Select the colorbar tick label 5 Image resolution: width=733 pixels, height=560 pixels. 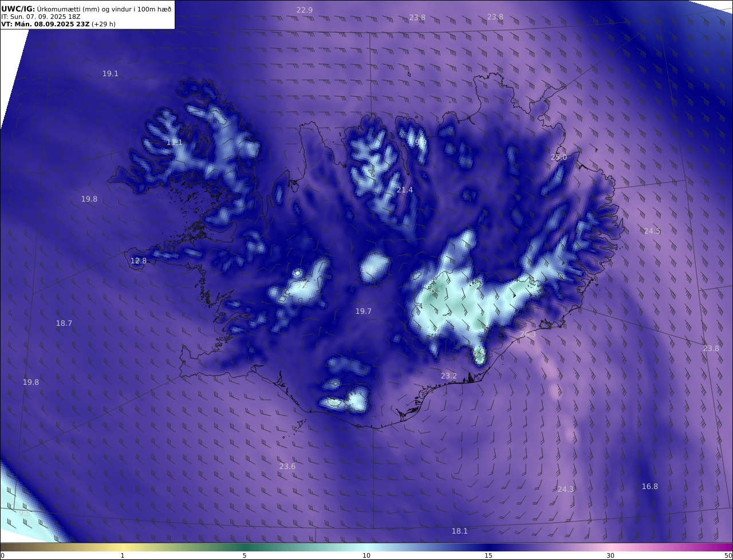[245, 555]
